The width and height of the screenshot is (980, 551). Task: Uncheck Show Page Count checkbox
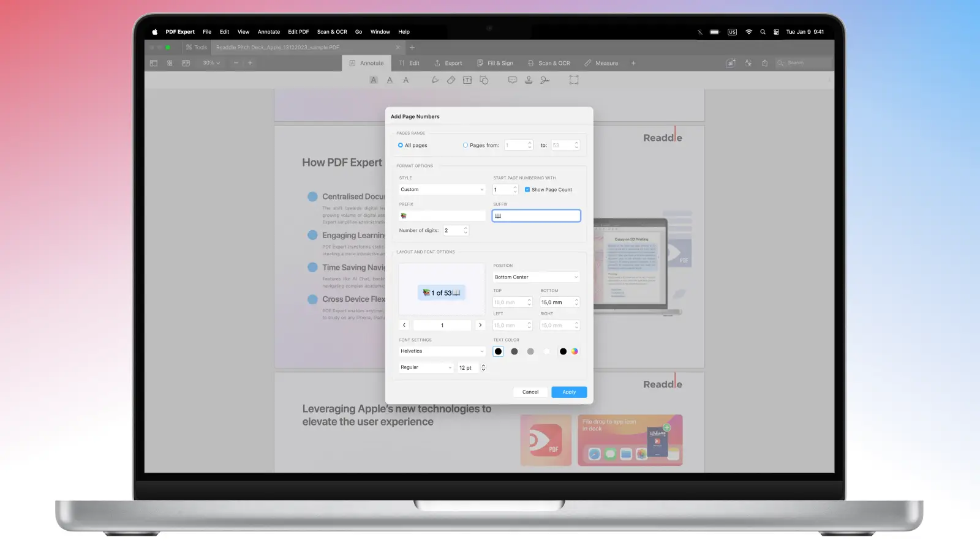point(527,190)
